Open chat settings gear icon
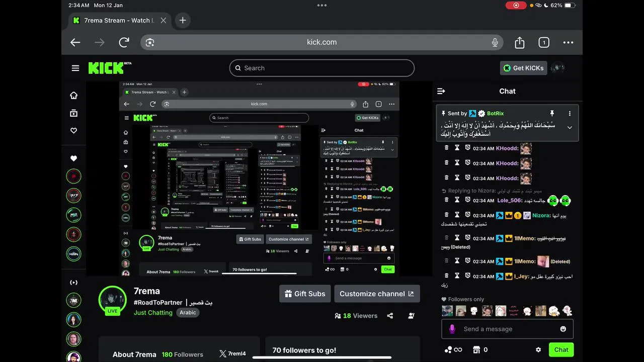644x362 pixels. tap(538, 350)
